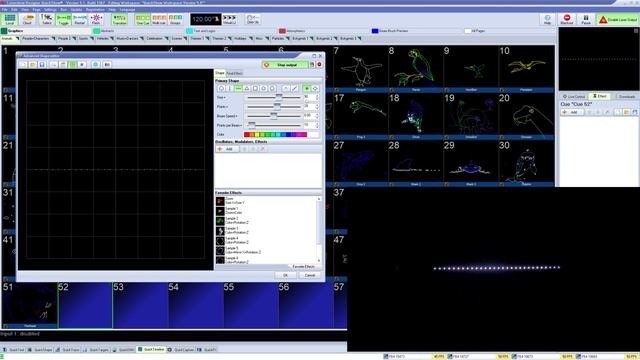Open the Vehicles tab dropdown arrow
Image resolution: width=640 pixels, height=360 pixels.
[x=112, y=38]
